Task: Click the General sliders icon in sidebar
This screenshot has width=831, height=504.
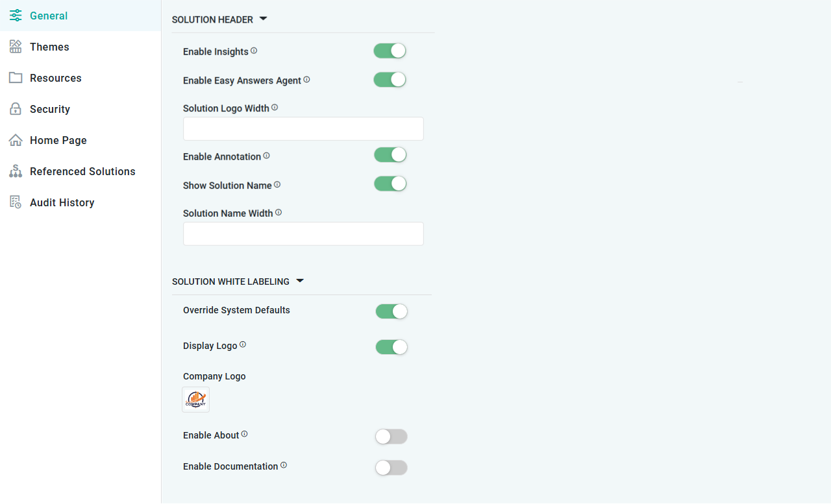Action: point(16,16)
